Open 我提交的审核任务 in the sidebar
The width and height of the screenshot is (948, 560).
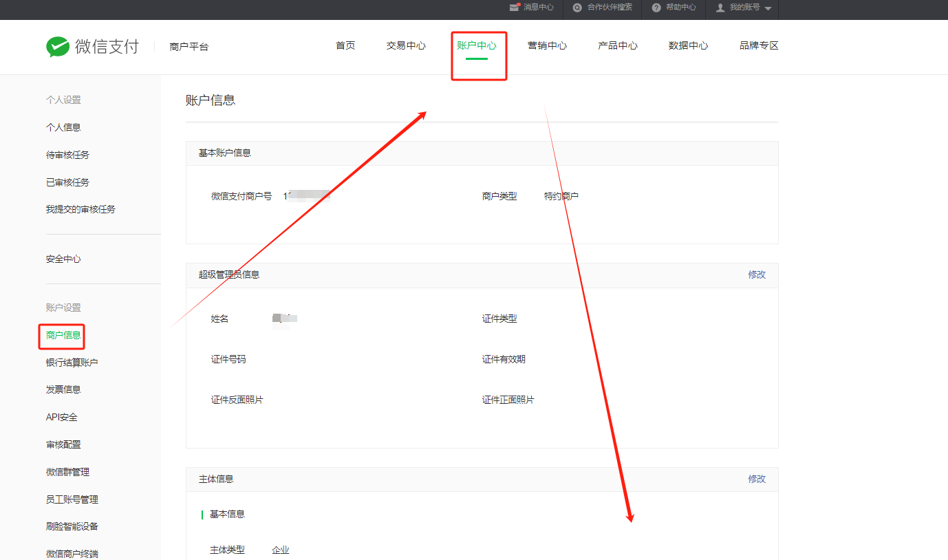pos(80,209)
